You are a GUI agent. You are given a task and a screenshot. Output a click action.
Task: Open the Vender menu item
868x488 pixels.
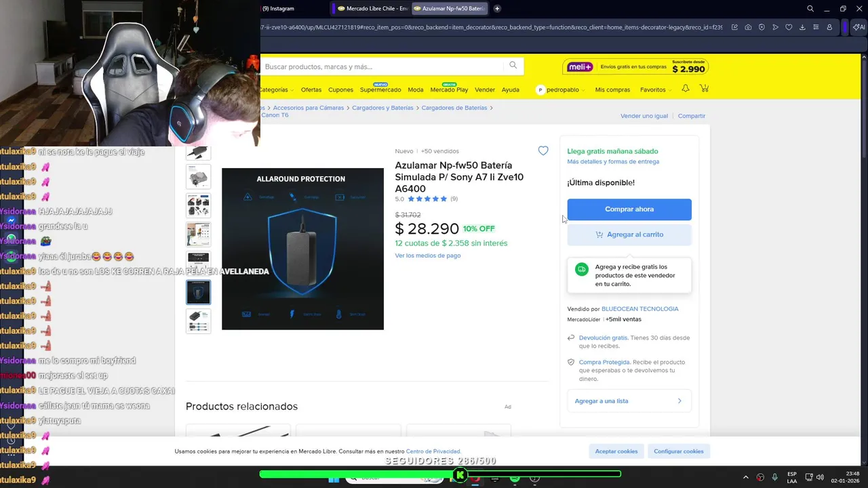[x=485, y=89]
